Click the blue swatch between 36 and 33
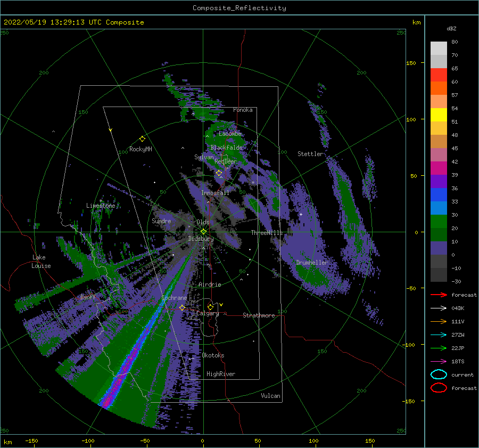The height and width of the screenshot is (448, 479). tap(439, 194)
